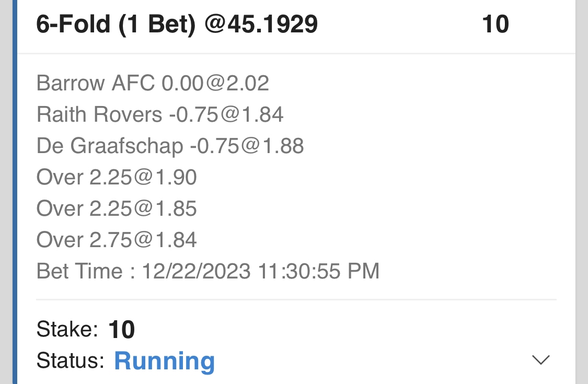
Task: Click the blue Running status link
Action: (164, 360)
